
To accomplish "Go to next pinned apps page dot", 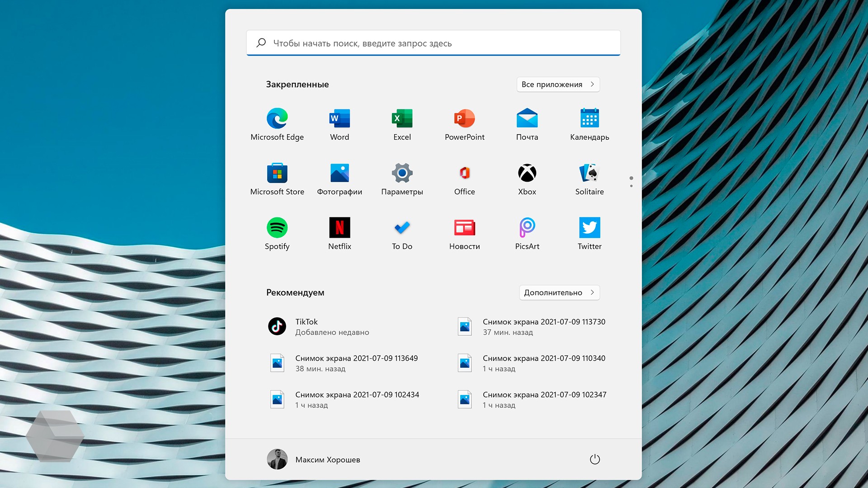I will coord(631,186).
